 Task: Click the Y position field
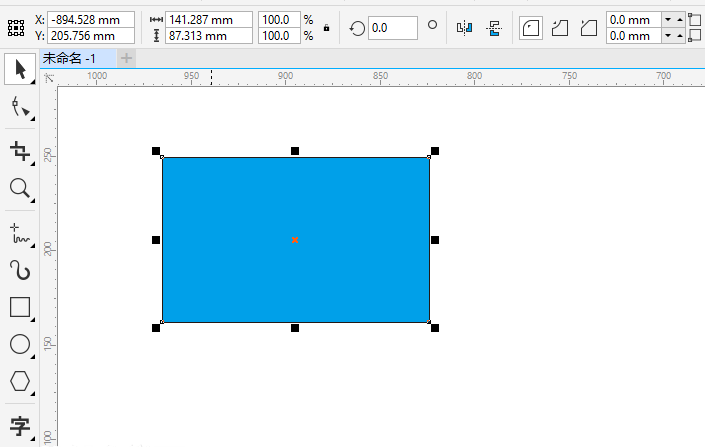pyautogui.click(x=91, y=36)
